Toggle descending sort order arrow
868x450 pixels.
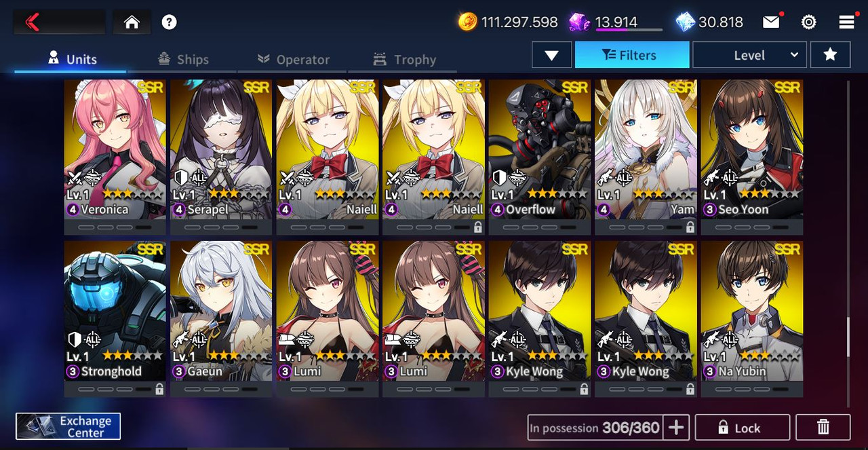pyautogui.click(x=552, y=55)
